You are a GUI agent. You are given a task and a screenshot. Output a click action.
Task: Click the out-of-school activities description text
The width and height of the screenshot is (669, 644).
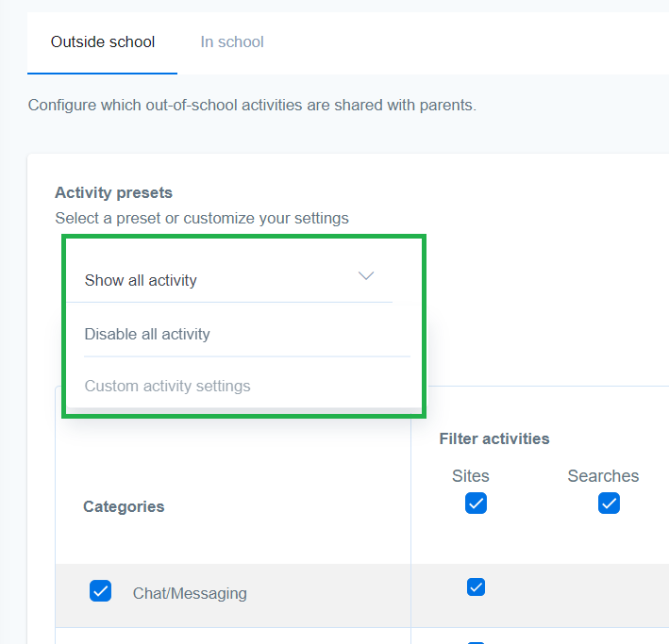point(252,105)
